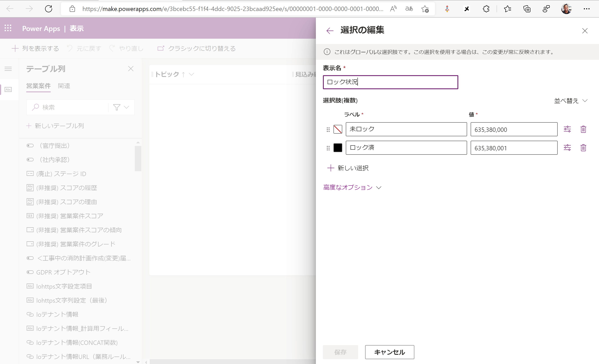Open the トピック column header dropdown
This screenshot has height=364, width=599.
click(191, 74)
